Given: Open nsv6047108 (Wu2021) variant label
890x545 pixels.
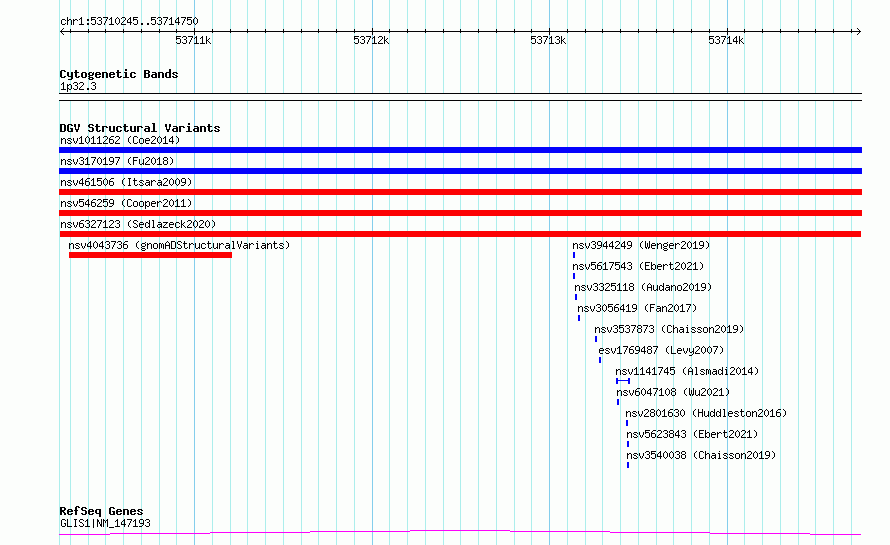Looking at the screenshot, I should coord(673,392).
